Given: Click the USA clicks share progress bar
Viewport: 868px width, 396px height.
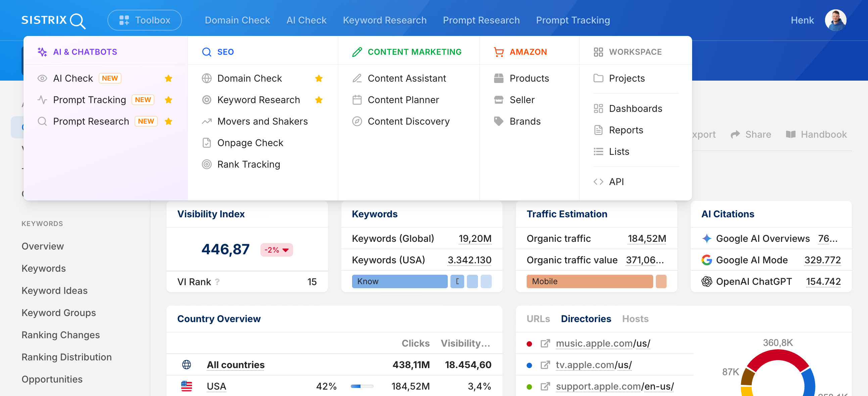Looking at the screenshot, I should (362, 387).
